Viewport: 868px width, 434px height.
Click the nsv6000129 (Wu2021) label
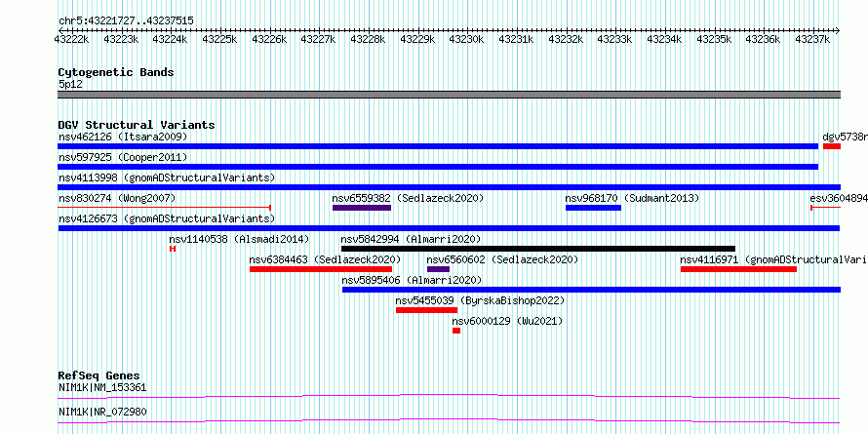(507, 321)
